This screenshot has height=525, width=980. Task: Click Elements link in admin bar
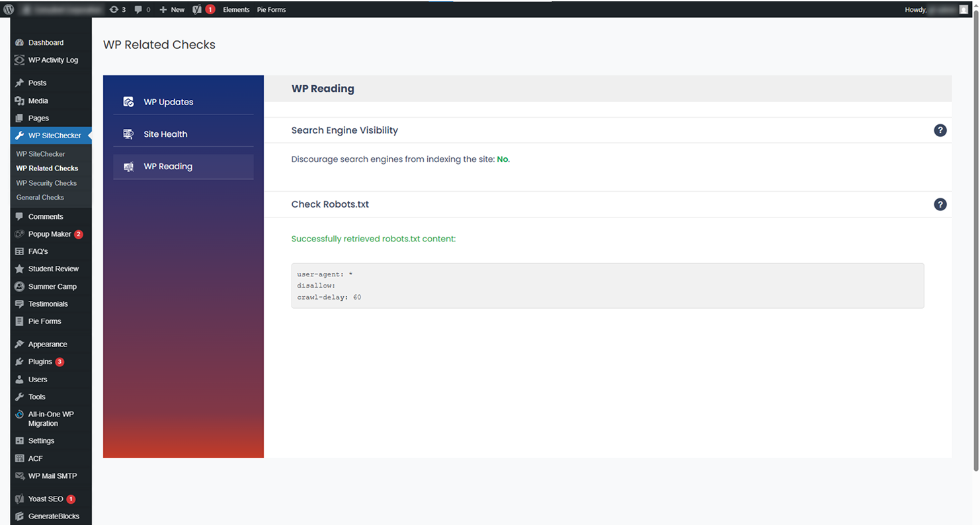point(236,9)
